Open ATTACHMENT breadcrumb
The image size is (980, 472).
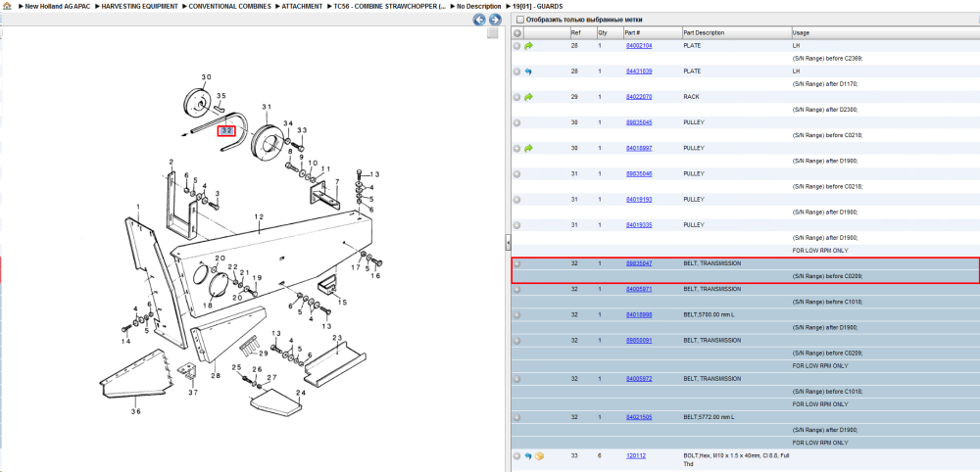point(302,6)
